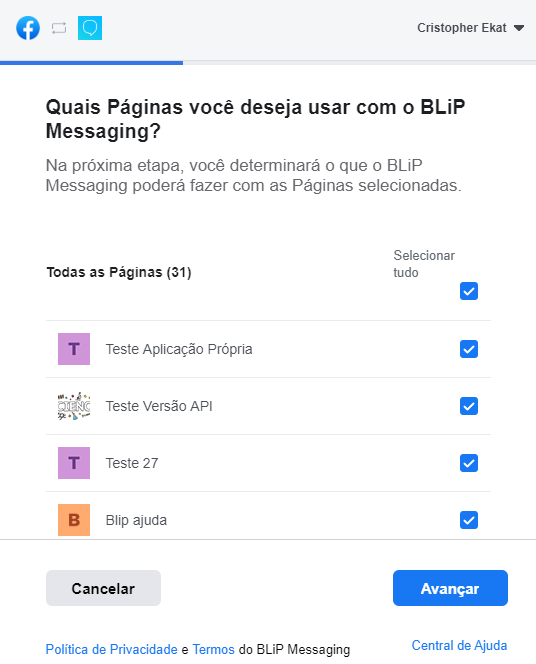Open the Cristopher Ekat account dropdown arrow
Screen dimensions: 536x664
(519, 28)
